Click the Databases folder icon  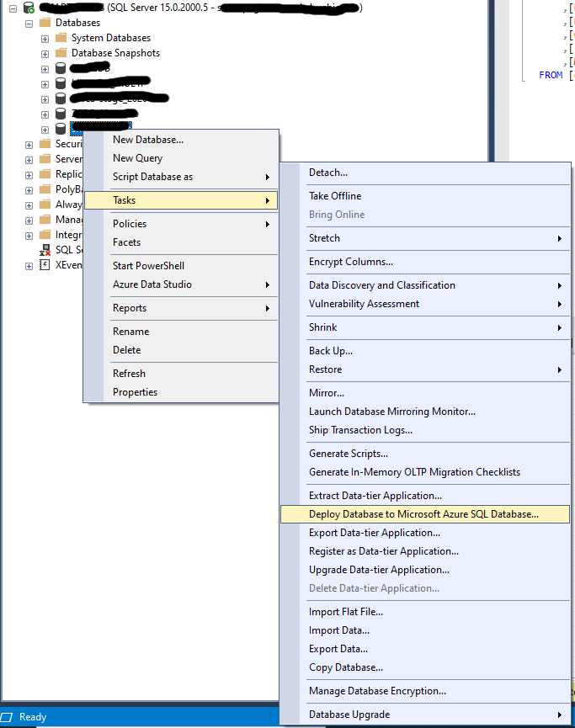tap(45, 23)
